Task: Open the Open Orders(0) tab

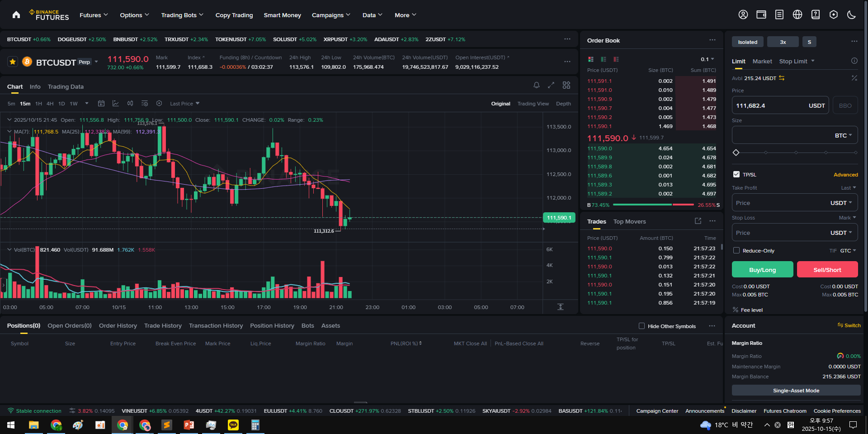Action: (x=70, y=325)
